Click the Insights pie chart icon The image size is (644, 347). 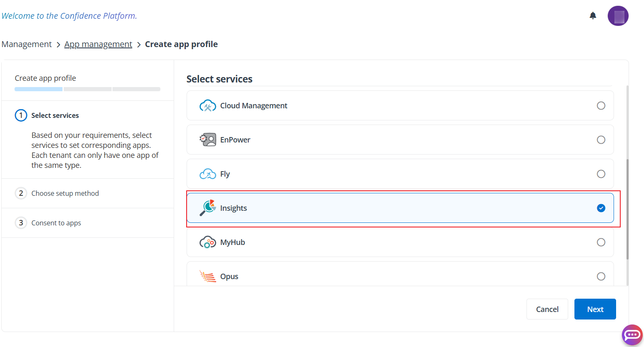[x=207, y=207]
